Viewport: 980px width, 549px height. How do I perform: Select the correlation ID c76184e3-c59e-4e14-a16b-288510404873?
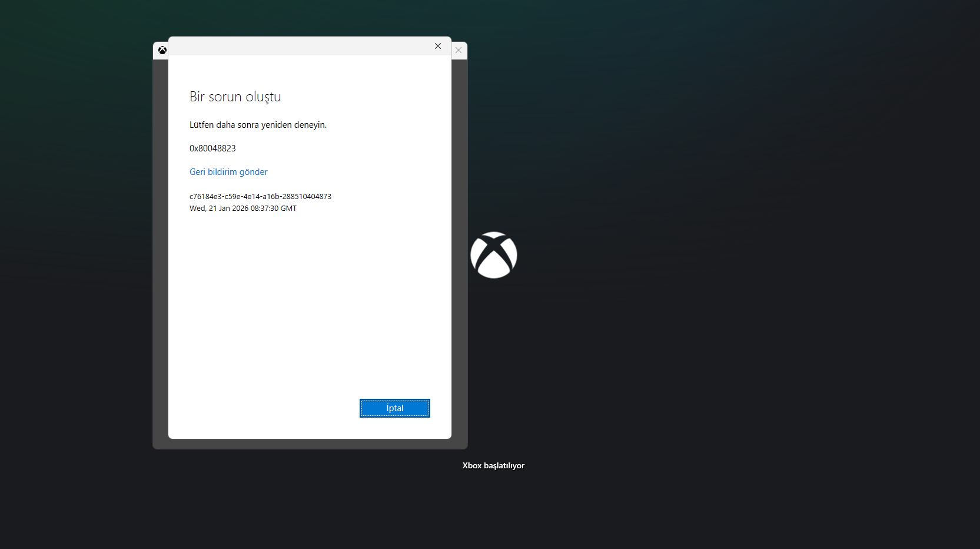coord(260,197)
